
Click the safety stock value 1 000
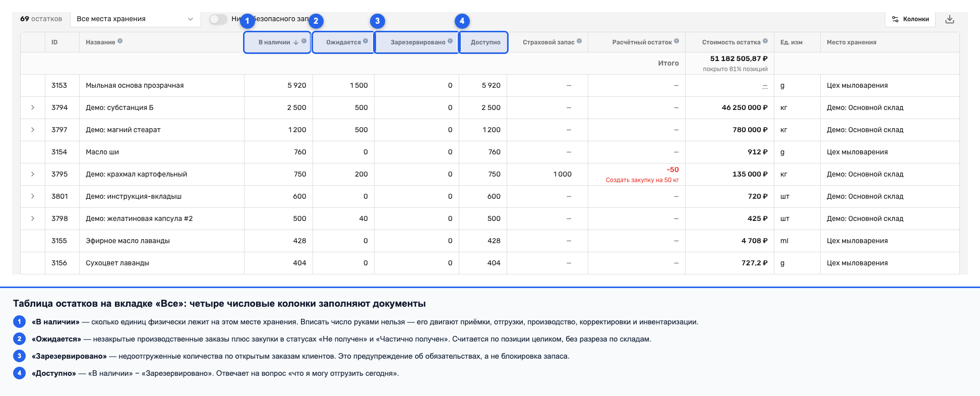pos(563,174)
